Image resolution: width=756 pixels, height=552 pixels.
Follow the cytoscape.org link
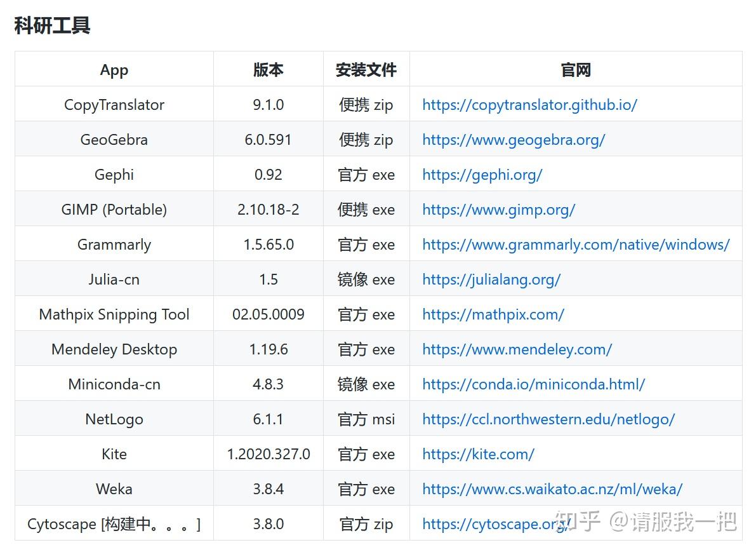click(x=496, y=524)
